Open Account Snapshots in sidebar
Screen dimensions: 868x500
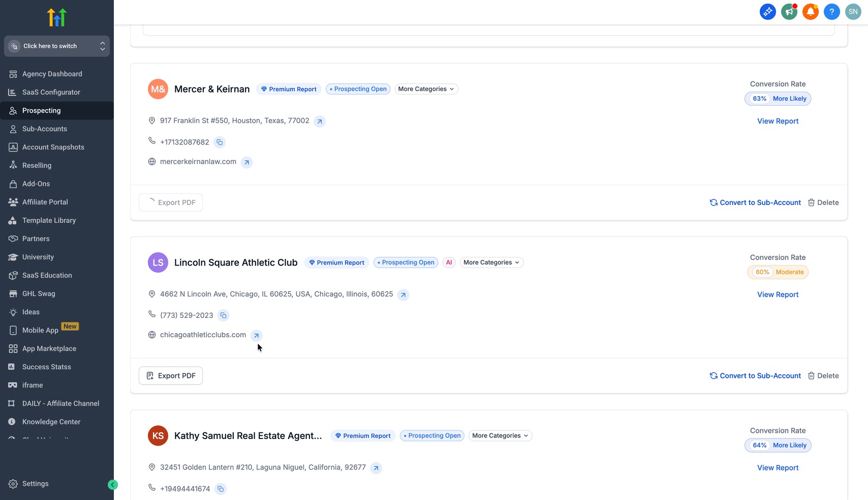(57, 147)
